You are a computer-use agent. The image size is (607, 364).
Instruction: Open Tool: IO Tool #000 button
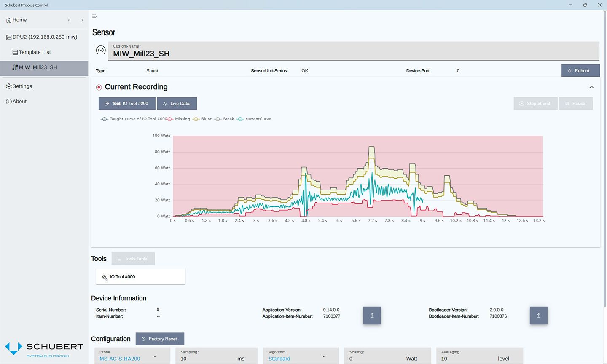pos(127,104)
